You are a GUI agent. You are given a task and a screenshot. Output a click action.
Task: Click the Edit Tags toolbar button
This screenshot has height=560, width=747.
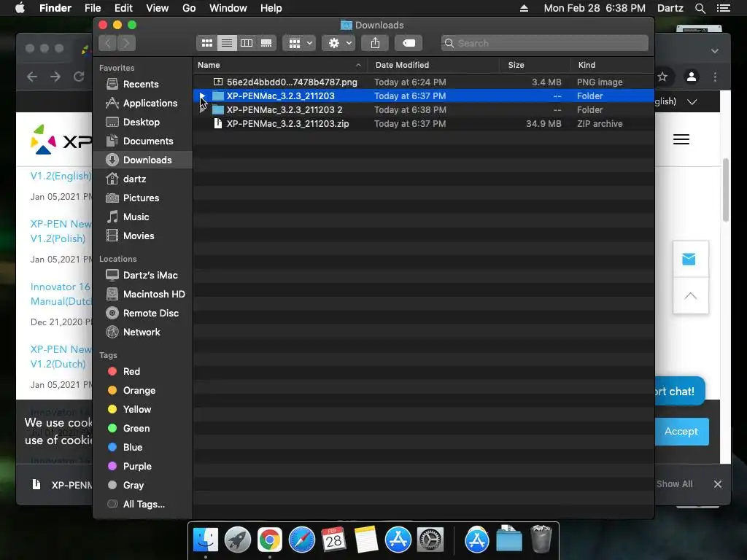(409, 43)
